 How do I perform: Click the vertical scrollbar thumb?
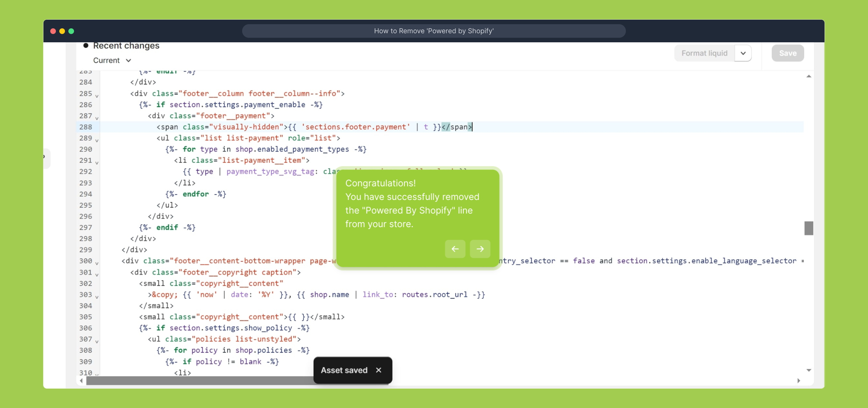[809, 228]
